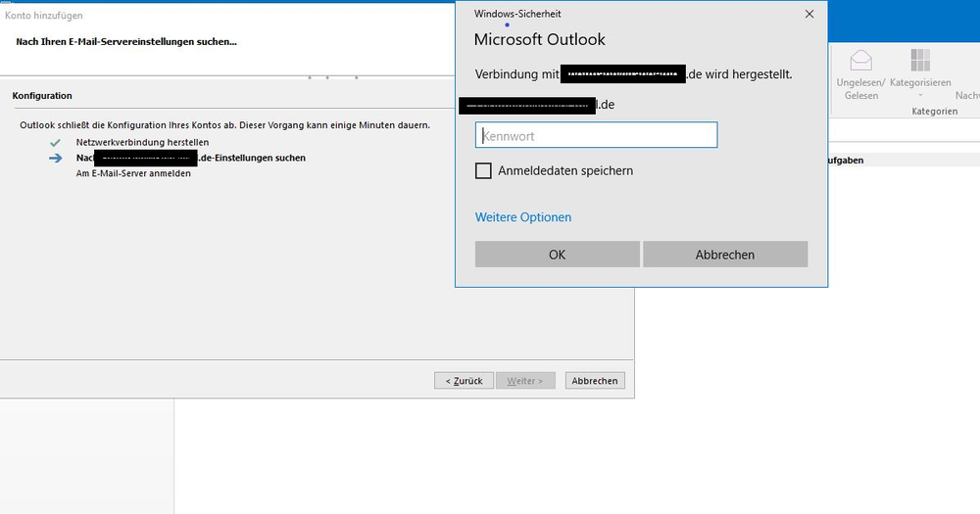The height and width of the screenshot is (514, 980).
Task: Expand the Kategorisieren dropdown arrow
Action: (x=920, y=96)
